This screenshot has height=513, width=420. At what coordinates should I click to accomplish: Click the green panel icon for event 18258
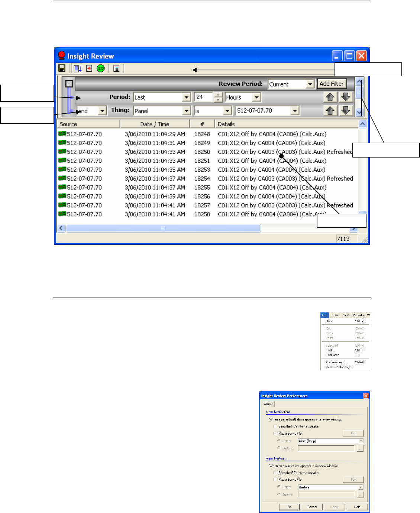(x=62, y=214)
